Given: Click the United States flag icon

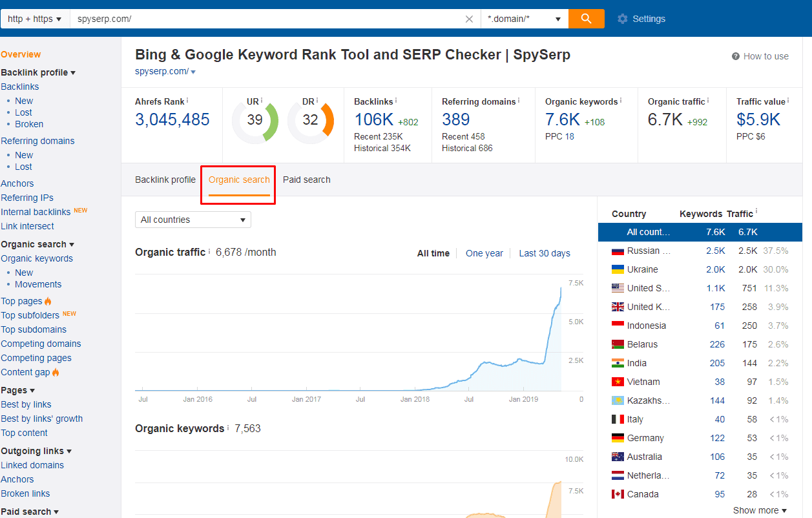Looking at the screenshot, I should (618, 288).
